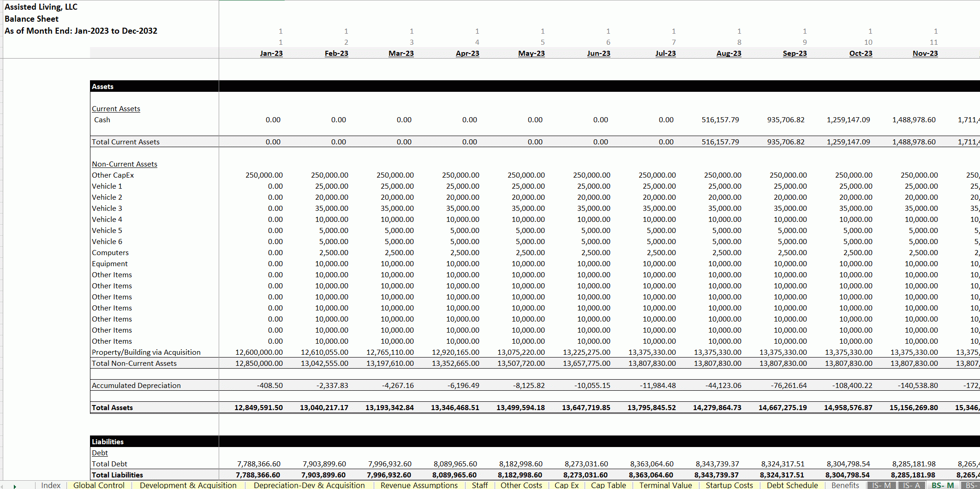Click the sheet tab scroll arrow
This screenshot has height=489, width=980.
(x=15, y=486)
